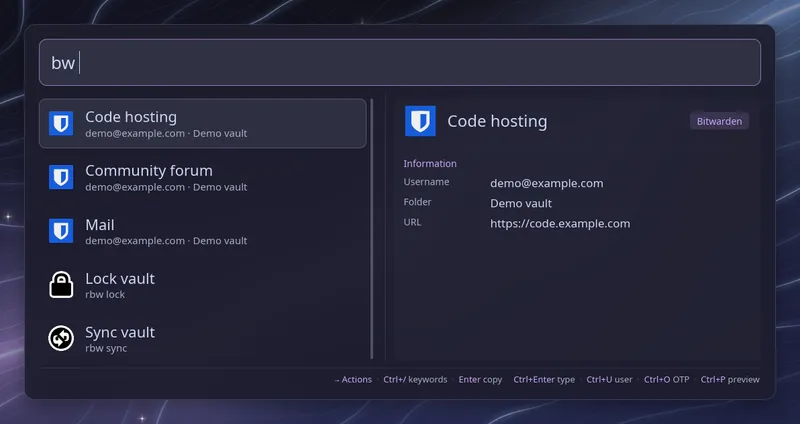Viewport: 800px width, 424px height.
Task: Click the Code hosting heading in preview pane
Action: 497,121
